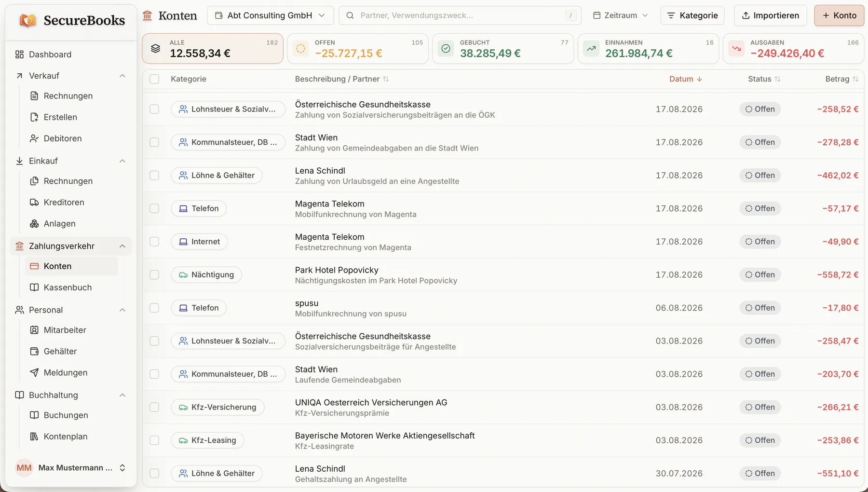Image resolution: width=868 pixels, height=492 pixels.
Task: Click the Kreditoren truck icon
Action: click(34, 202)
